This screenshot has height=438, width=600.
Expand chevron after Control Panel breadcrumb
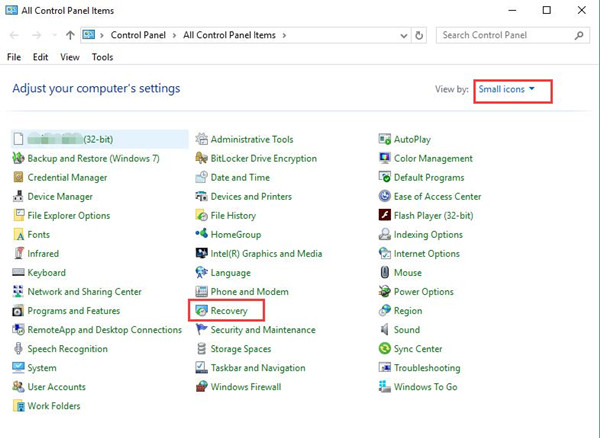pyautogui.click(x=174, y=36)
